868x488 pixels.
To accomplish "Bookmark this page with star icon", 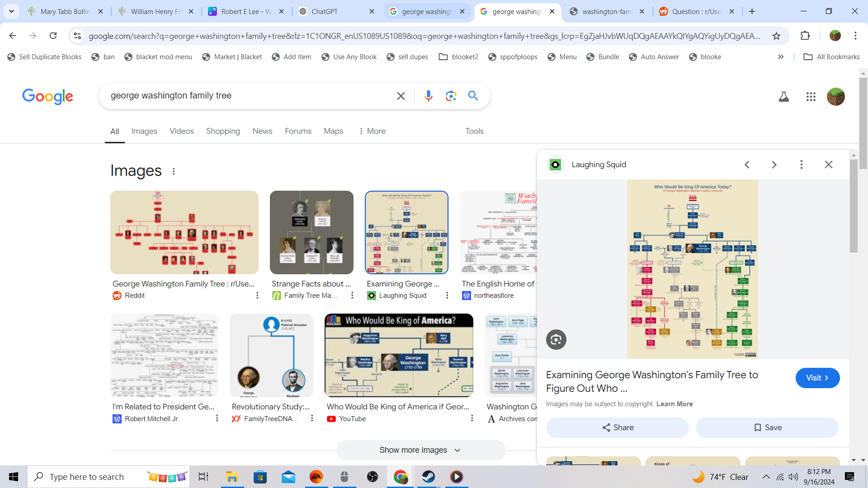I will [776, 36].
